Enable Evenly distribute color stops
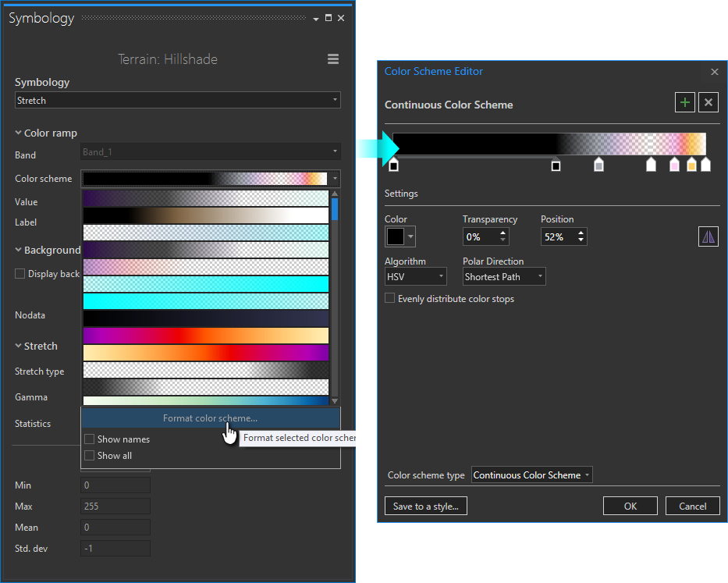The width and height of the screenshot is (728, 583). (389, 298)
